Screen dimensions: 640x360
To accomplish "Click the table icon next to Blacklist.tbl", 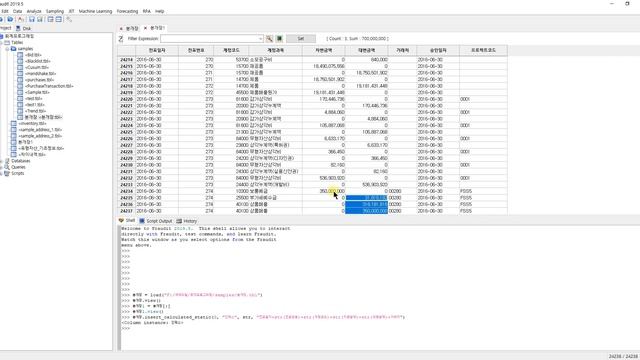I will [x=20, y=61].
